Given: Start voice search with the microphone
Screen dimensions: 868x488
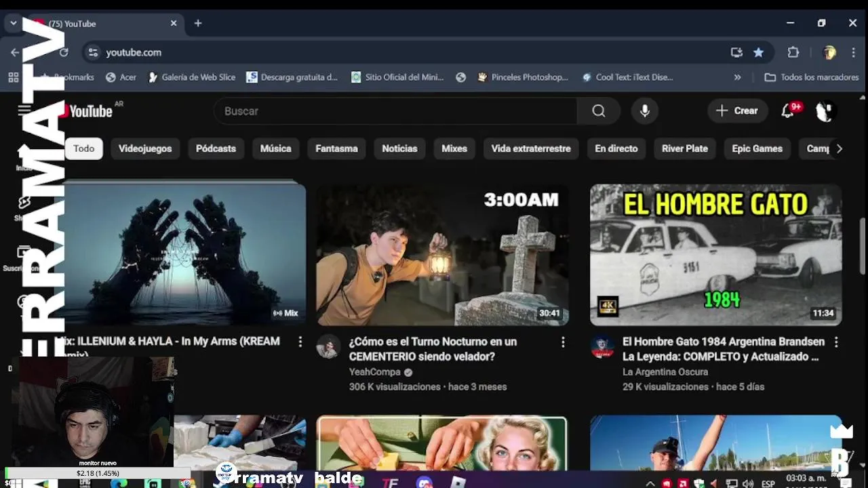Looking at the screenshot, I should 645,111.
